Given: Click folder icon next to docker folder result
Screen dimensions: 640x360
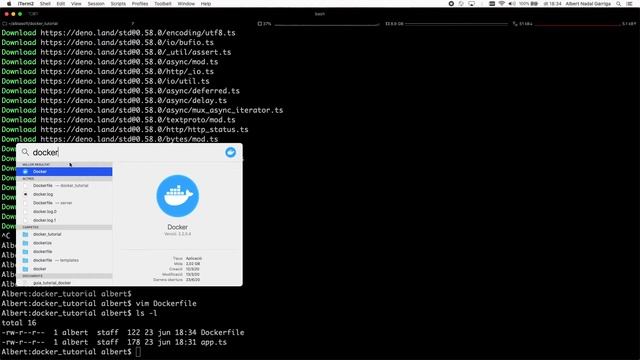Looking at the screenshot, I should (25, 269).
